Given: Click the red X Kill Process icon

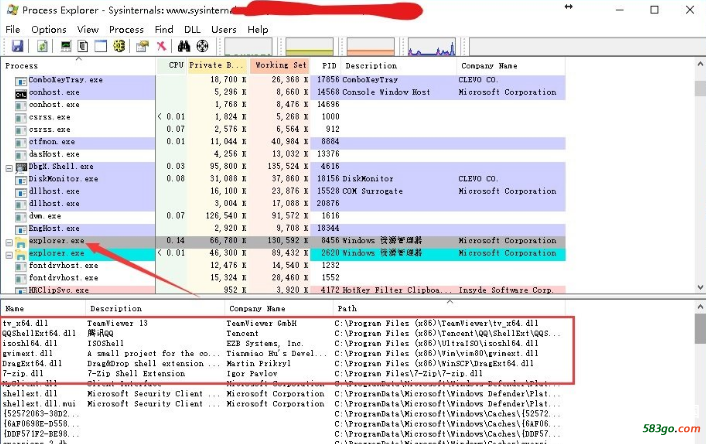Looking at the screenshot, I should [x=161, y=46].
